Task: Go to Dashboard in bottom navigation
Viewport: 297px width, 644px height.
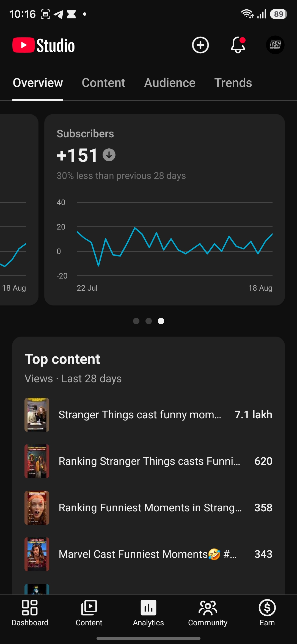Action: pos(30,613)
